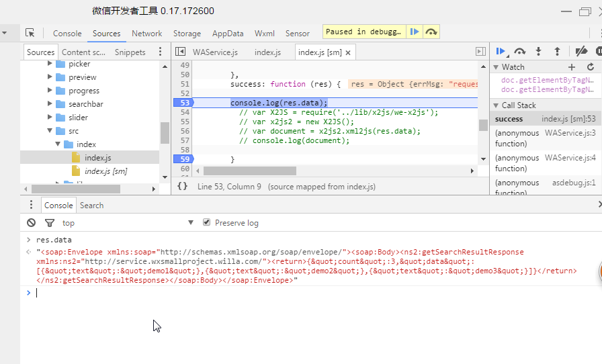Screen dimensions: 602x364
Task: Expand the progress folder
Action: 50,90
